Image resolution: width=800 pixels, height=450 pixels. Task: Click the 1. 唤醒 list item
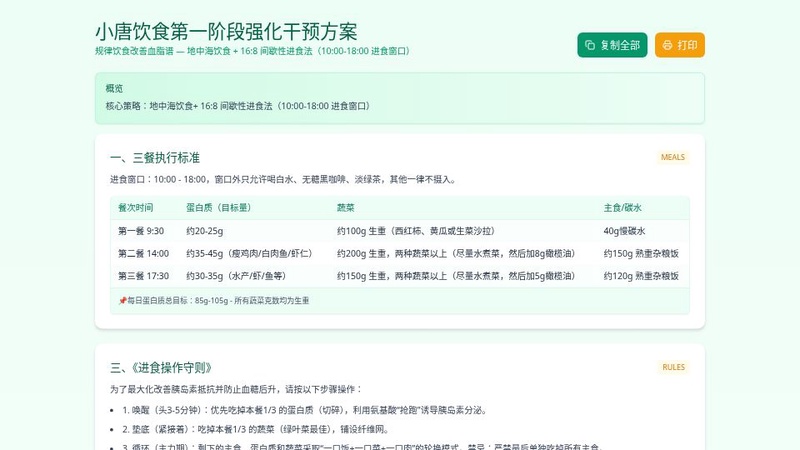coord(306,410)
